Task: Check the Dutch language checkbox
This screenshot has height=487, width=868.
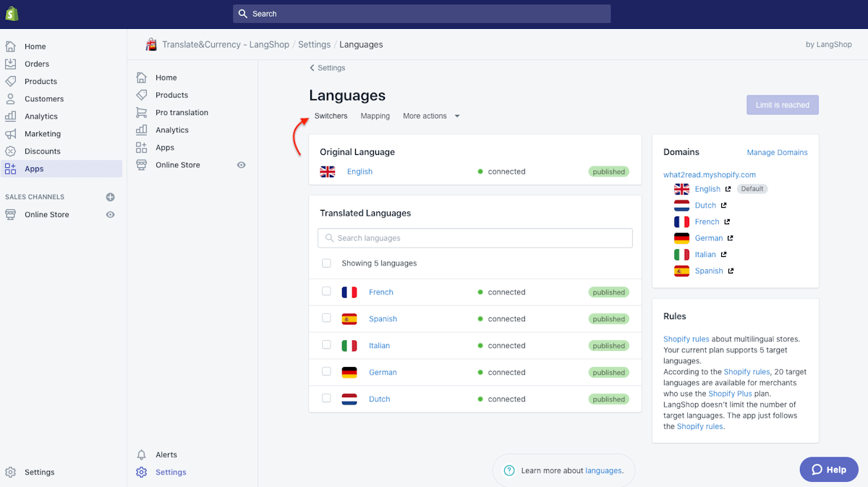Action: point(326,399)
